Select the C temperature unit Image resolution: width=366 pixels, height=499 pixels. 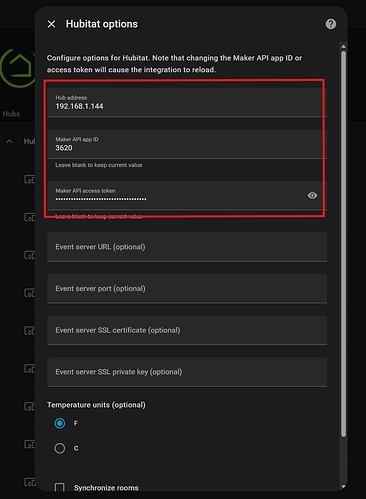coord(60,448)
